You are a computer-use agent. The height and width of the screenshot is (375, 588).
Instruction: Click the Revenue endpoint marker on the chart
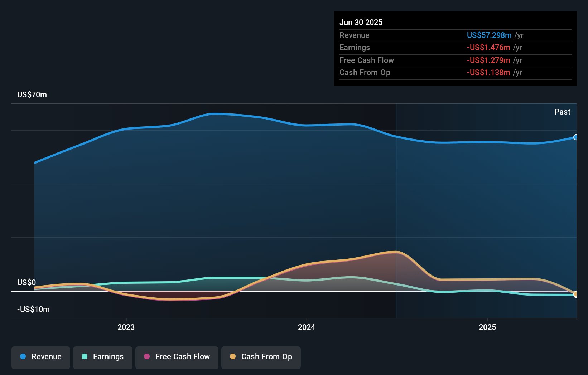click(576, 137)
